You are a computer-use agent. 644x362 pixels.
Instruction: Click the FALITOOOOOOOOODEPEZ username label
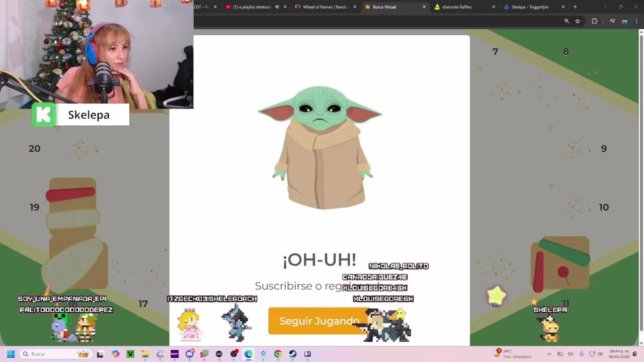(x=66, y=310)
